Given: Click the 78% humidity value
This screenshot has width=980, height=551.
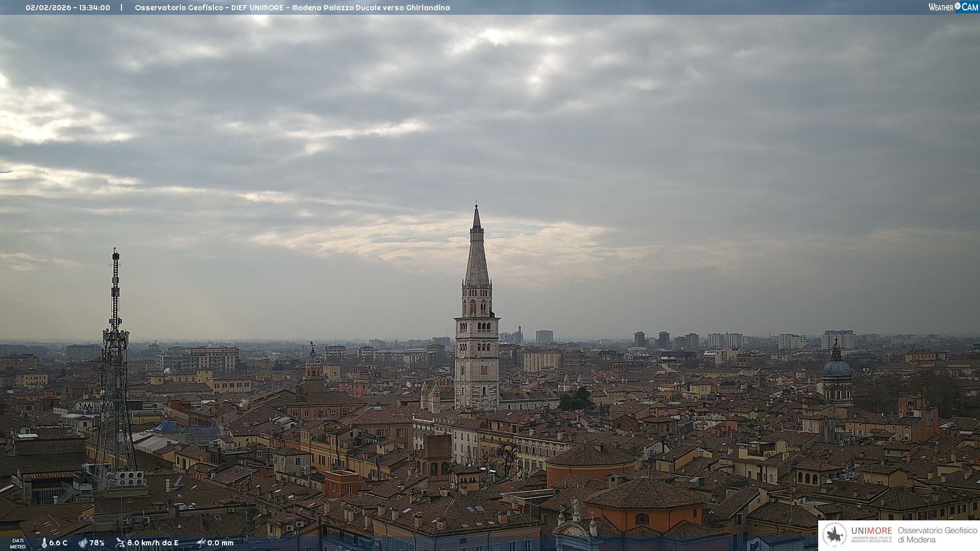Looking at the screenshot, I should [97, 543].
